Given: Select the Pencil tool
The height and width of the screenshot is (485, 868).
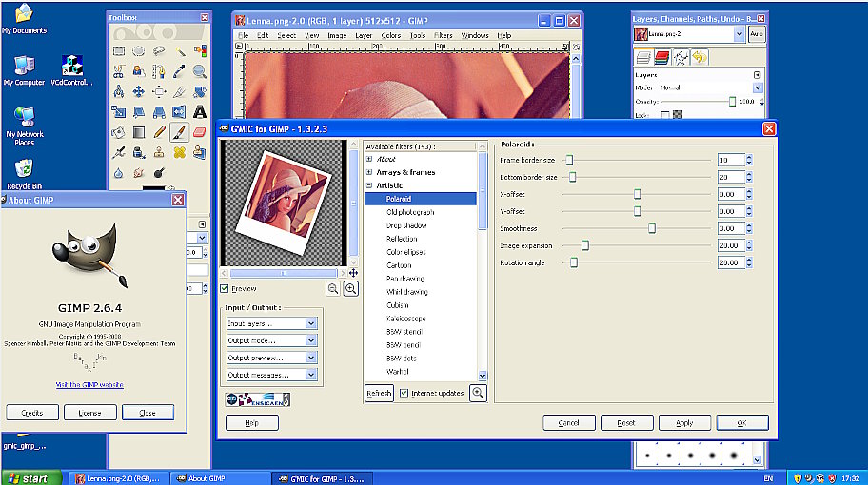Looking at the screenshot, I should (x=159, y=132).
